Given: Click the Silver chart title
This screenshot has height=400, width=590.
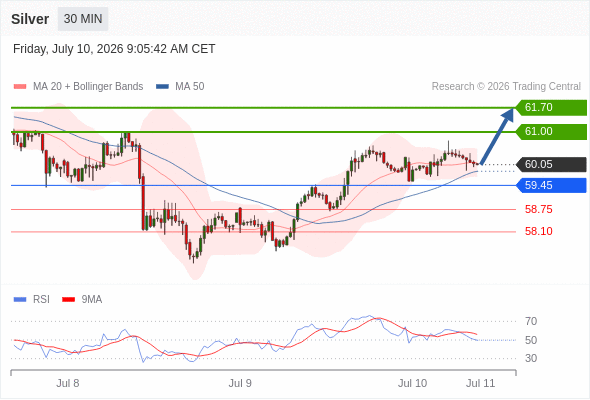Looking at the screenshot, I should click(x=30, y=19).
